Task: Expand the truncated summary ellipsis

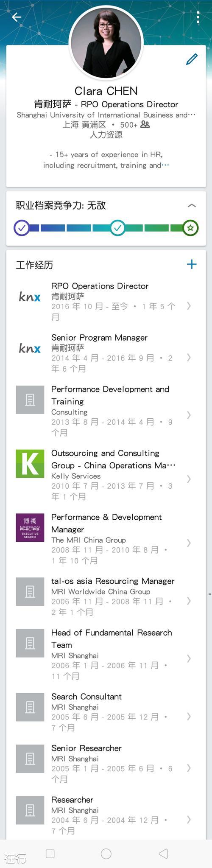Action: 165,165
